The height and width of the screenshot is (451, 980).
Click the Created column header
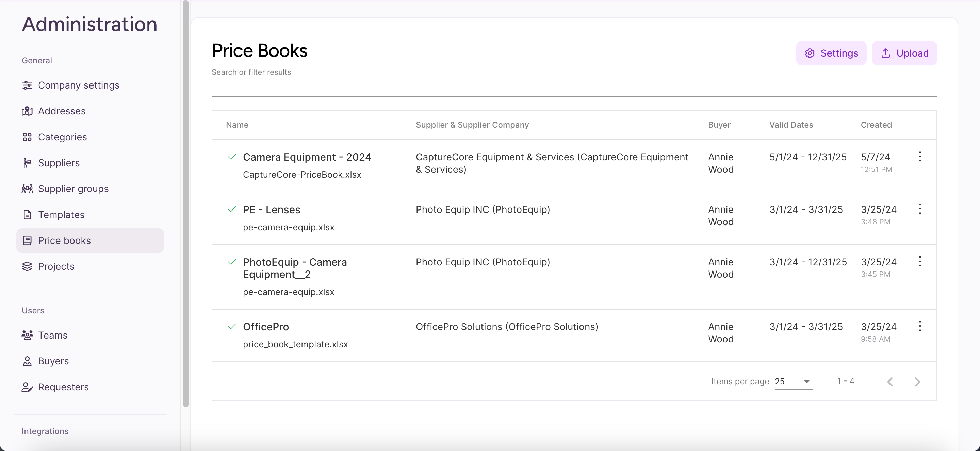tap(876, 125)
